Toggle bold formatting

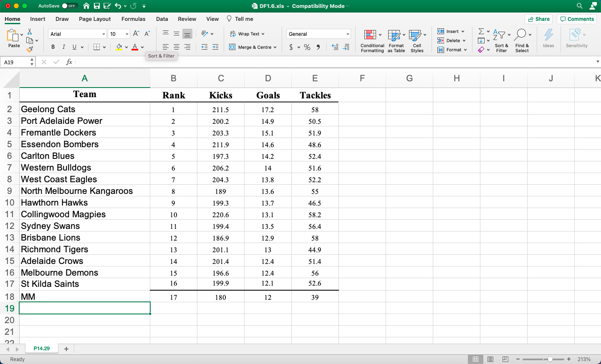pyautogui.click(x=53, y=47)
